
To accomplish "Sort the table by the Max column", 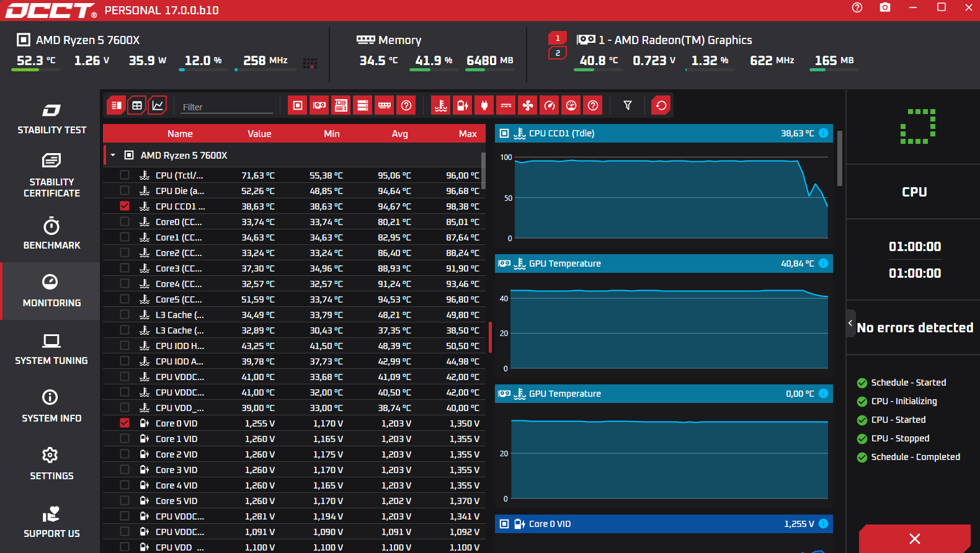I will point(468,134).
